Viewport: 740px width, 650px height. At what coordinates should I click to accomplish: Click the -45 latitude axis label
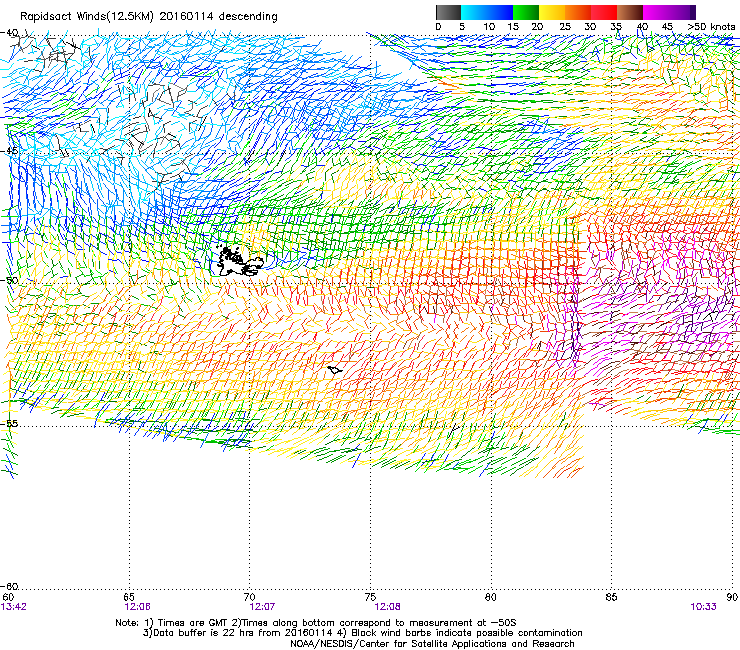(9, 151)
